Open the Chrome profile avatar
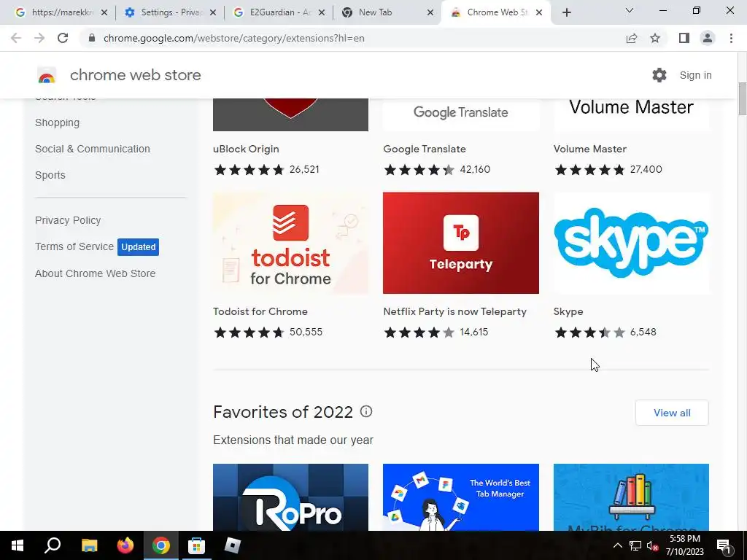747x560 pixels. point(708,38)
